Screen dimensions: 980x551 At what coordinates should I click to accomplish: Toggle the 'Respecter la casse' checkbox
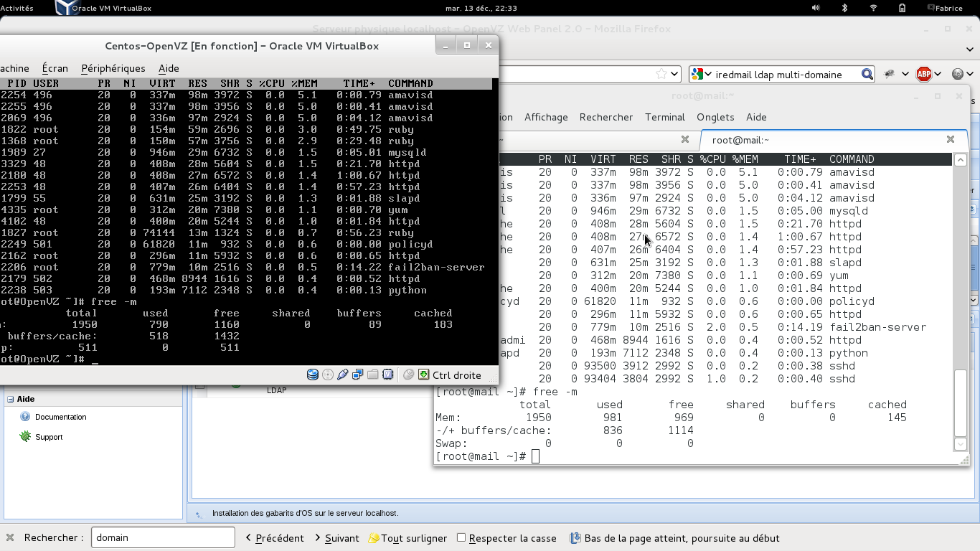(461, 537)
